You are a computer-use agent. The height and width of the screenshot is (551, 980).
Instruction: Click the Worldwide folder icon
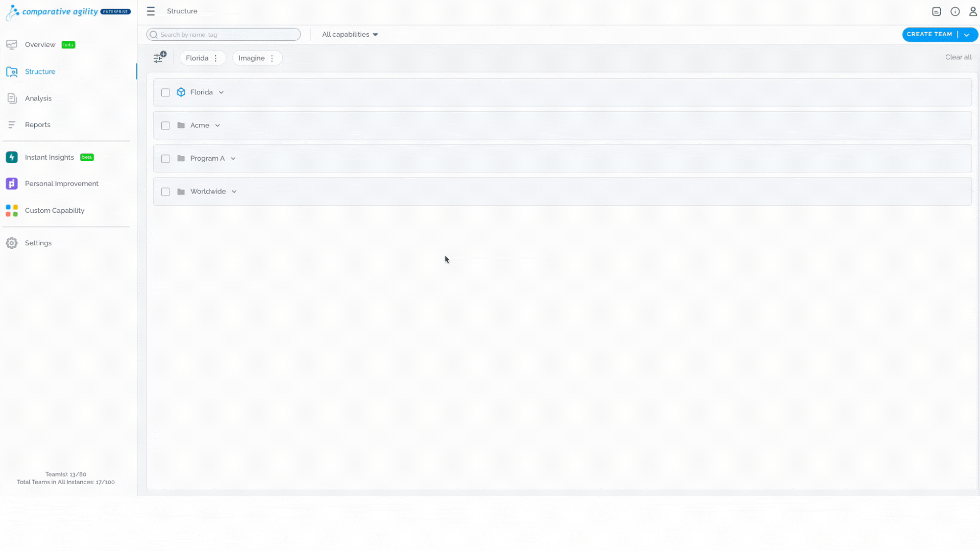(181, 192)
